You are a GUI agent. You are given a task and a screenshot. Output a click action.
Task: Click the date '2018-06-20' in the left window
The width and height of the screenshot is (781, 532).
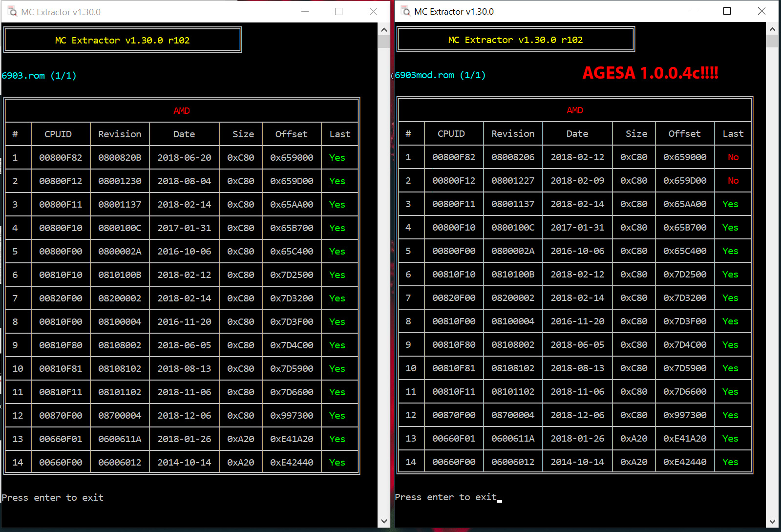184,158
